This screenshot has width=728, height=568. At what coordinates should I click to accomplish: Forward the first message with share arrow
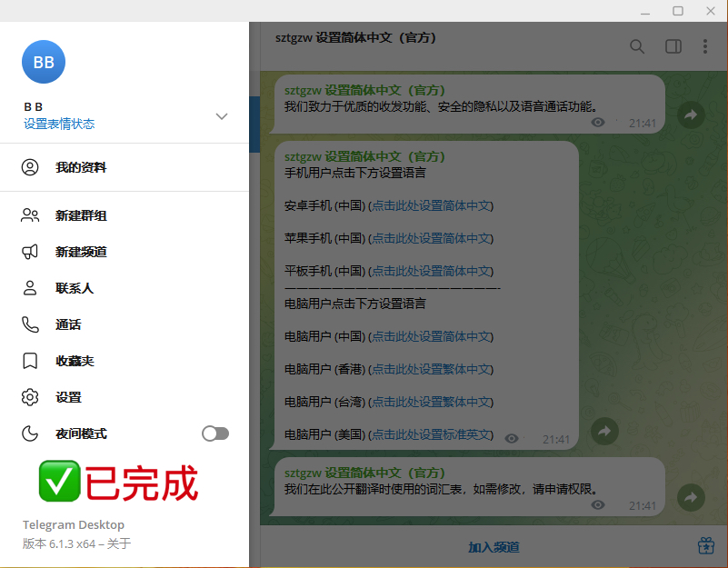pos(691,115)
